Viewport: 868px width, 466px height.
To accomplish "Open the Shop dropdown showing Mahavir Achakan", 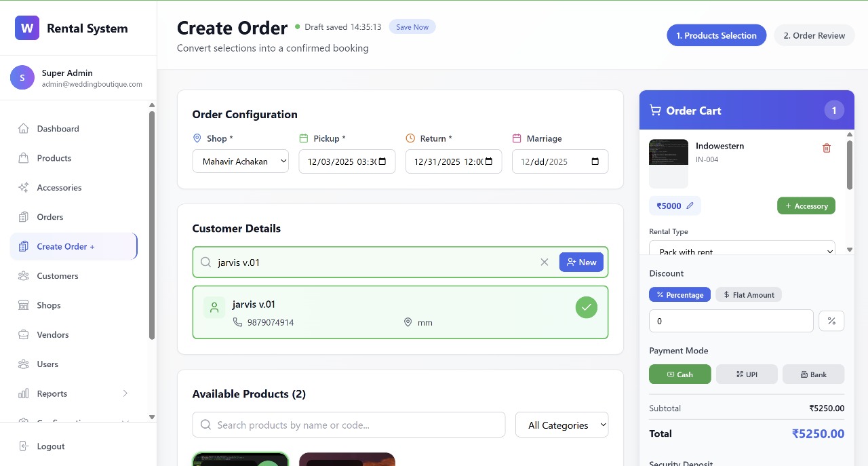I will pyautogui.click(x=240, y=161).
